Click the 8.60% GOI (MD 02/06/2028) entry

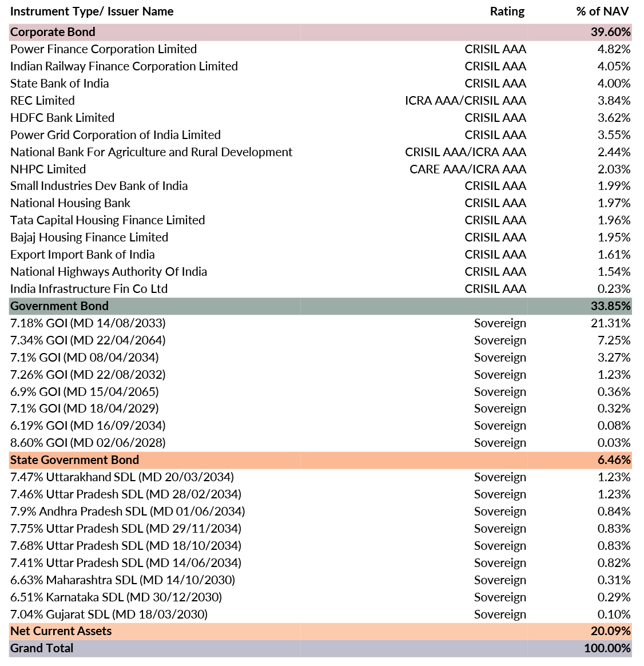coord(88,443)
